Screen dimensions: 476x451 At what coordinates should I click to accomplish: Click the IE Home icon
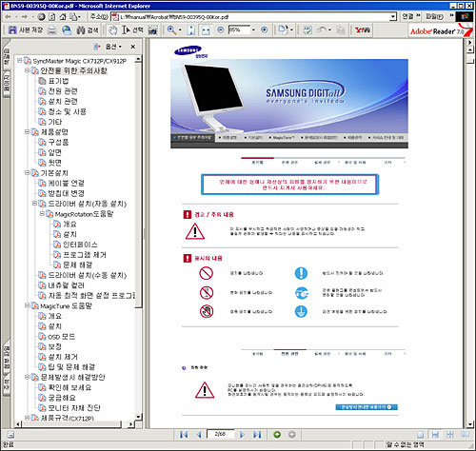(x=63, y=16)
